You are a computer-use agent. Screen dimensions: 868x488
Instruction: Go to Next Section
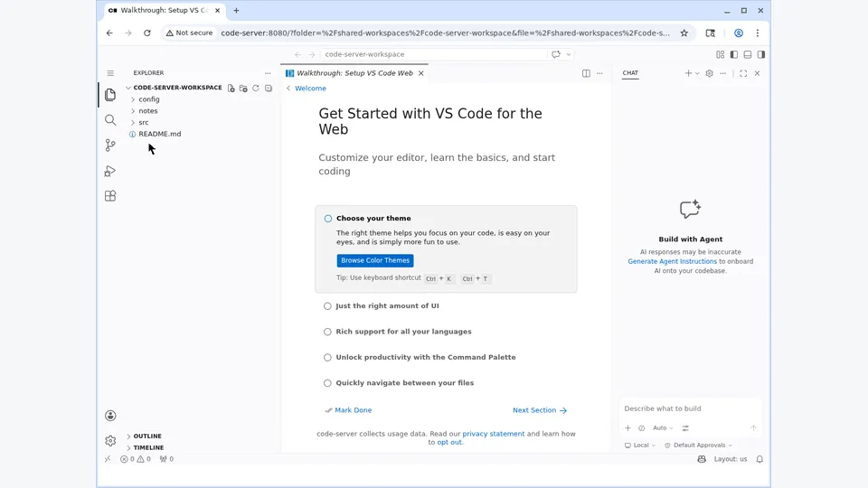pyautogui.click(x=540, y=410)
